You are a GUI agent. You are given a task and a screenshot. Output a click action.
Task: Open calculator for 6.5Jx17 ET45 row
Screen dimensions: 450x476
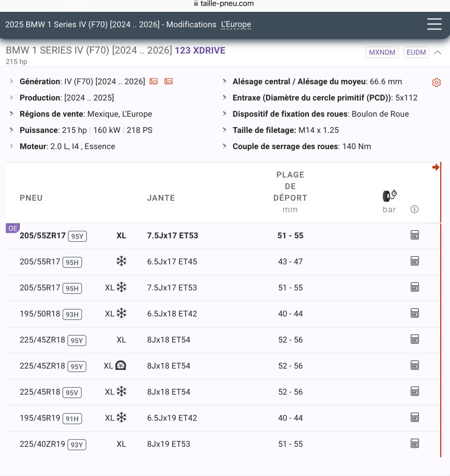pyautogui.click(x=415, y=261)
